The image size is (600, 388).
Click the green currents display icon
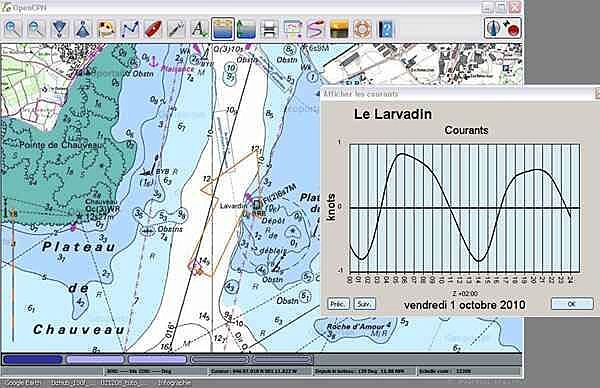click(246, 29)
